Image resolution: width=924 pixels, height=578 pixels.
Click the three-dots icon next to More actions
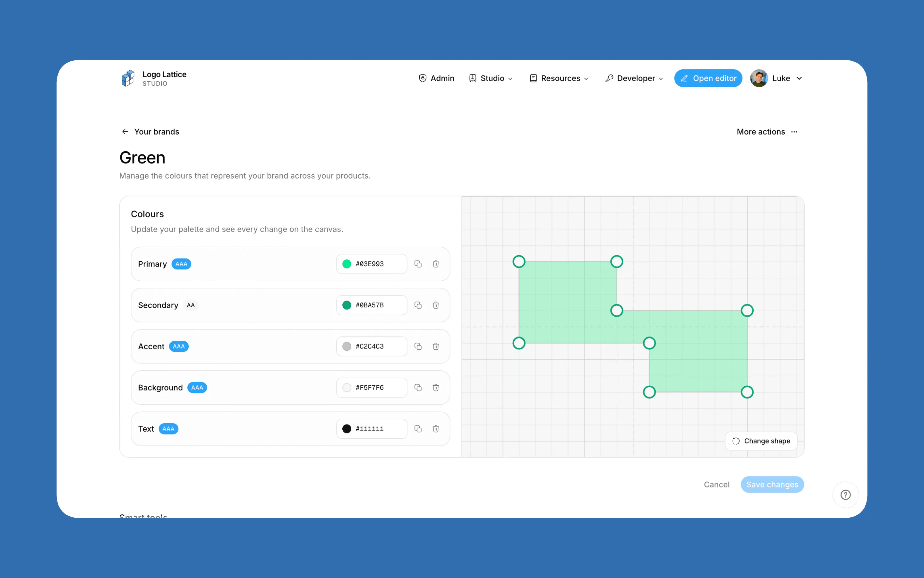click(x=794, y=132)
